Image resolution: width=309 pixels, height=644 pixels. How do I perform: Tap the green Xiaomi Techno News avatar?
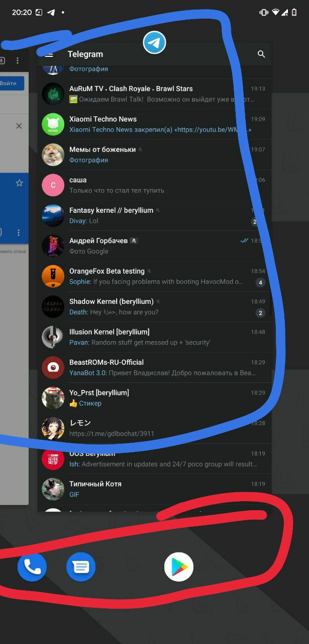click(53, 124)
